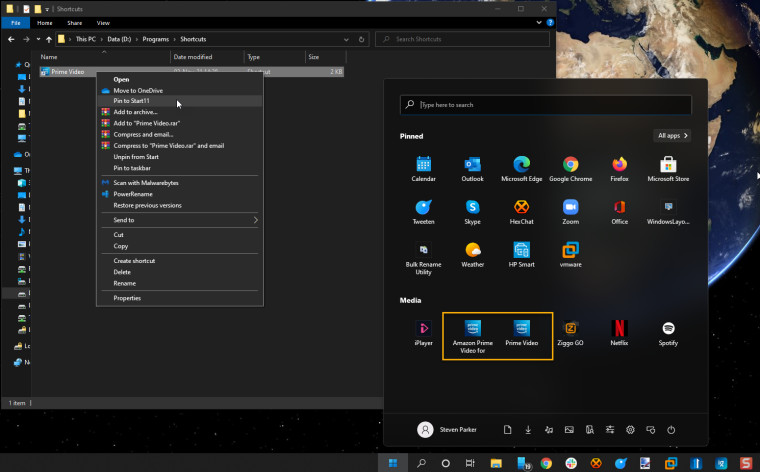Screen dimensions: 760x472
Task: Choose Pin to taskbar
Action: pos(180,168)
